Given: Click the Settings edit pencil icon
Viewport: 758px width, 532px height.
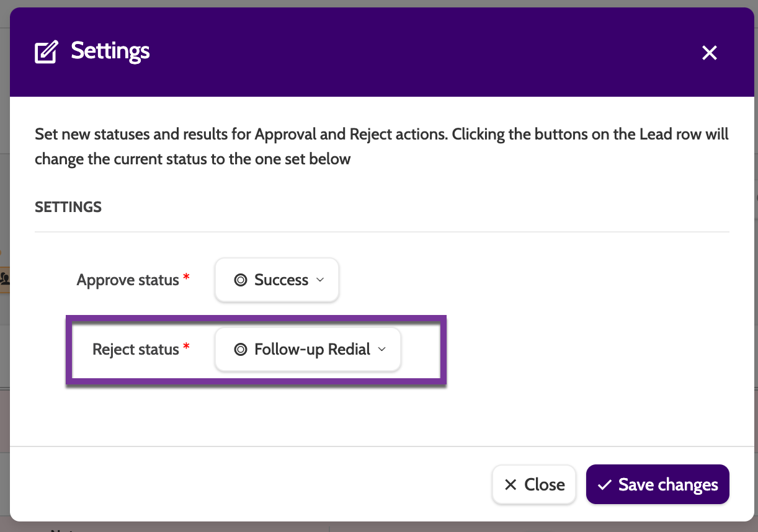Looking at the screenshot, I should coord(46,52).
